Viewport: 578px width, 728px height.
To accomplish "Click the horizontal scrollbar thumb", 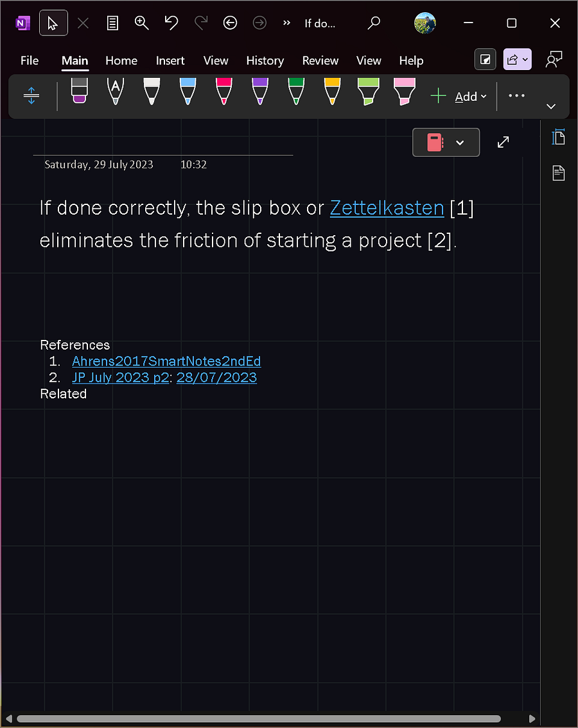I will pyautogui.click(x=259, y=719).
